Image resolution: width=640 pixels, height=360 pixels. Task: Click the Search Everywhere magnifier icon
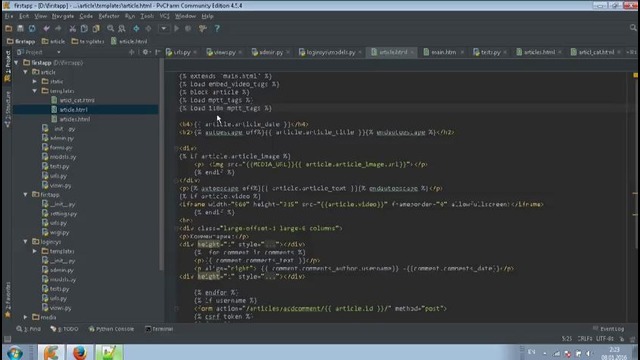click(633, 28)
